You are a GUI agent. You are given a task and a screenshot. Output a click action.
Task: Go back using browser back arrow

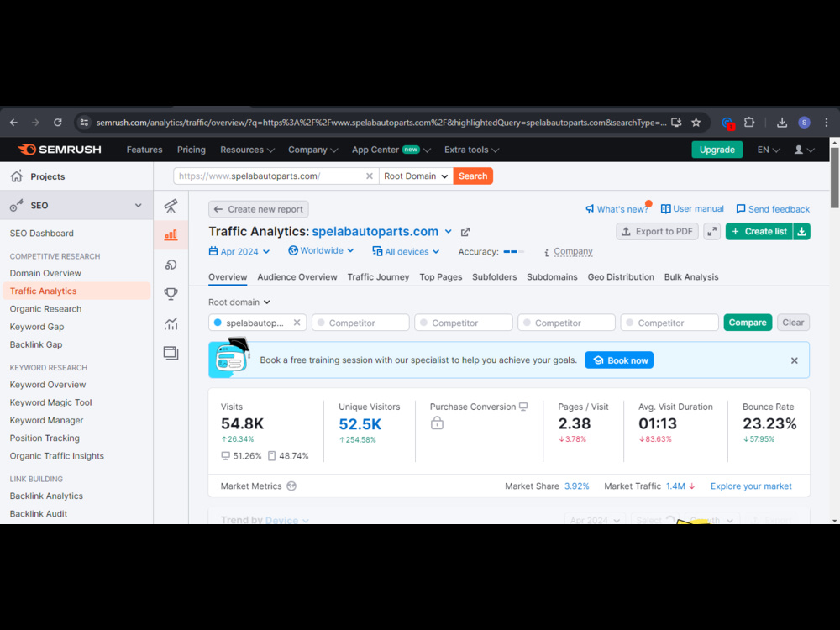(14, 123)
